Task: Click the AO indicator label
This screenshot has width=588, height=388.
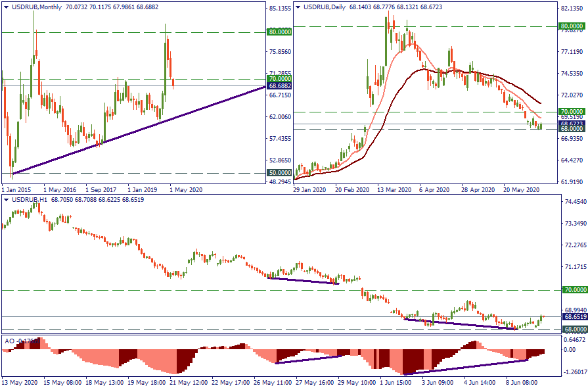Action: [x=9, y=341]
